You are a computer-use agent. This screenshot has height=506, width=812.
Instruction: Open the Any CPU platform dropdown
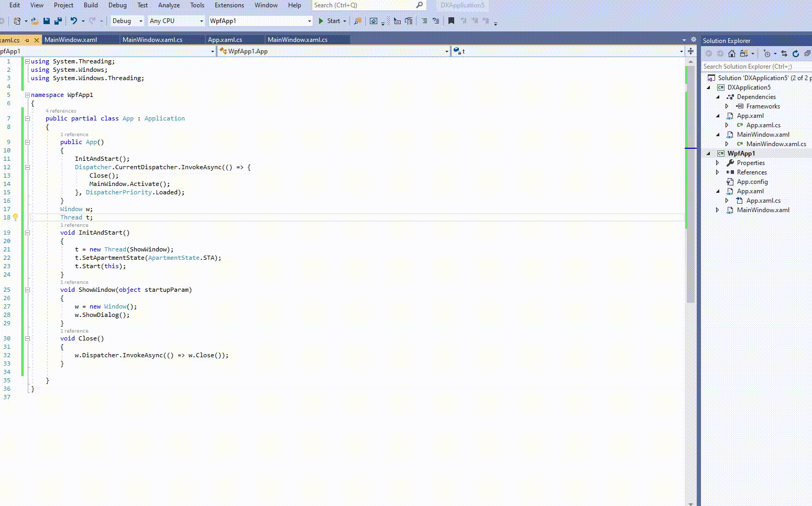176,21
